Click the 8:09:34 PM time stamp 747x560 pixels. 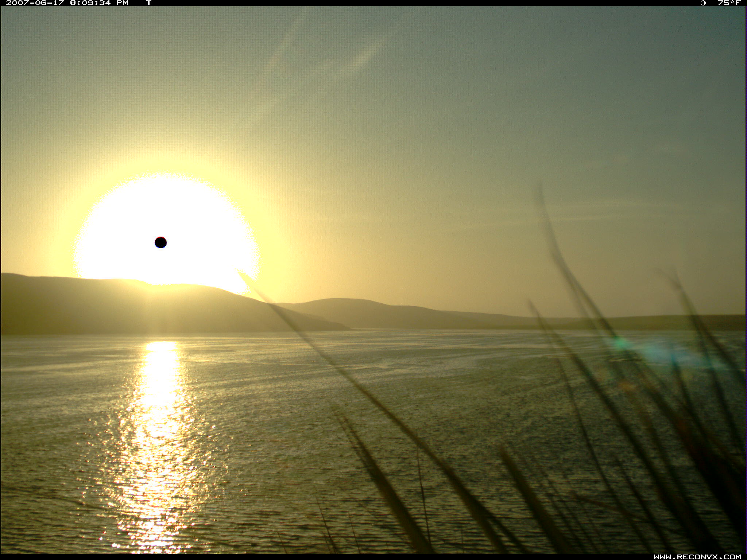coord(90,3)
